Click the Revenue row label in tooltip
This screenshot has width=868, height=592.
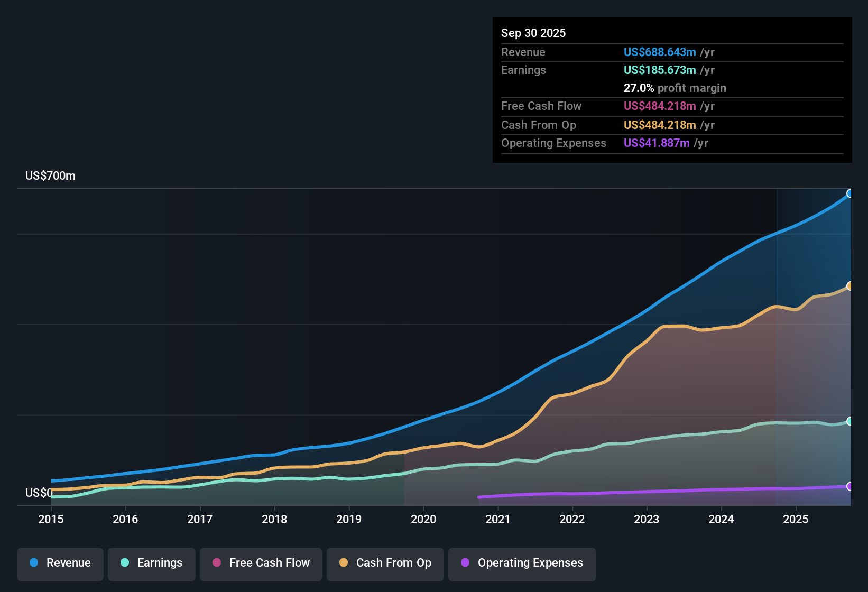[523, 52]
